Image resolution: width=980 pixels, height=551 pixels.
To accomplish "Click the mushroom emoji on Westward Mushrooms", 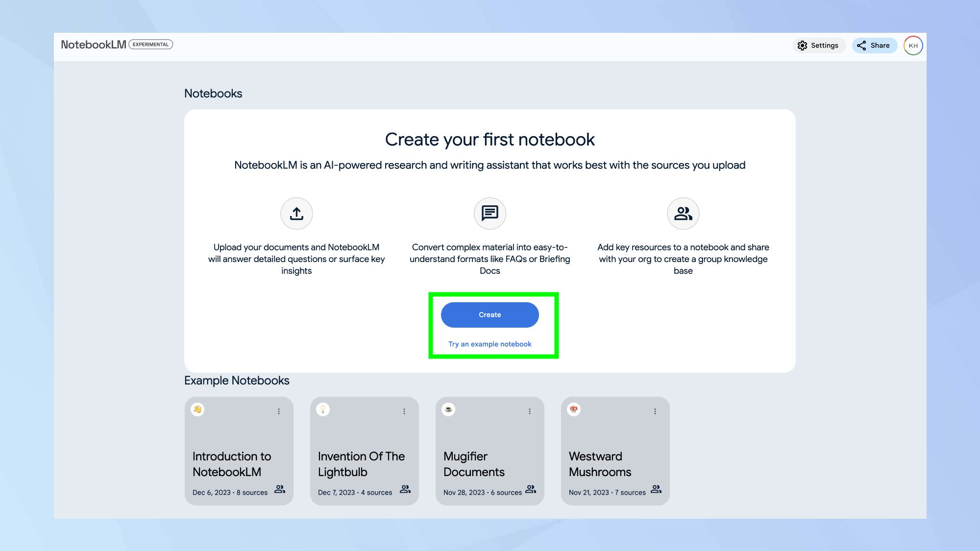I will click(x=574, y=409).
